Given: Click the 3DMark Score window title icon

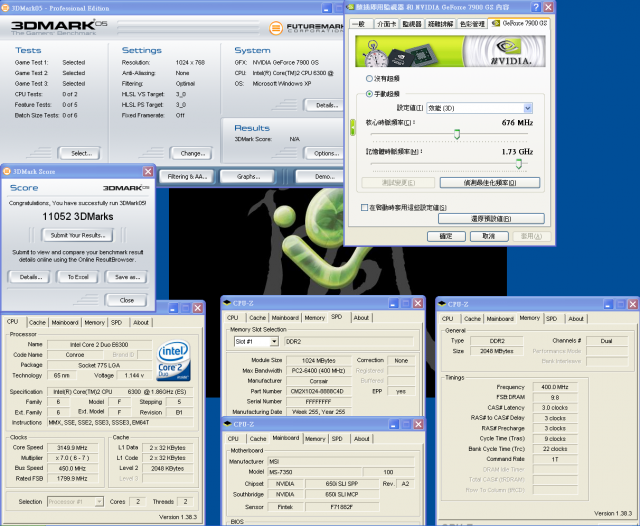Looking at the screenshot, I should coord(7,171).
